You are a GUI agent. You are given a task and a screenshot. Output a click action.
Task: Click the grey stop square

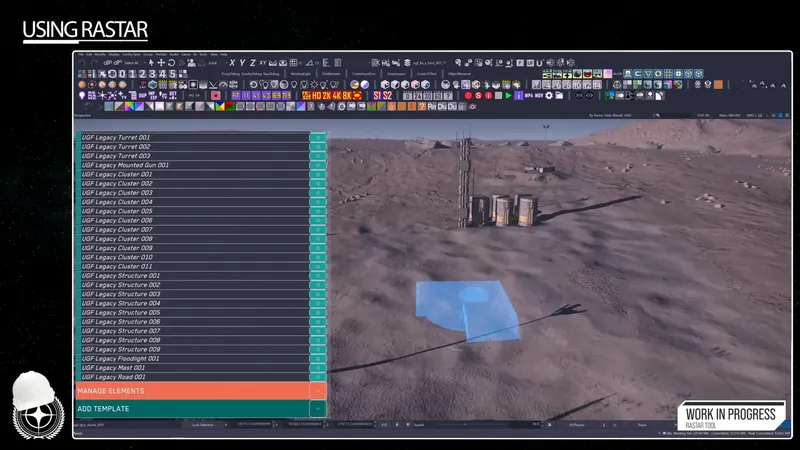(x=498, y=95)
